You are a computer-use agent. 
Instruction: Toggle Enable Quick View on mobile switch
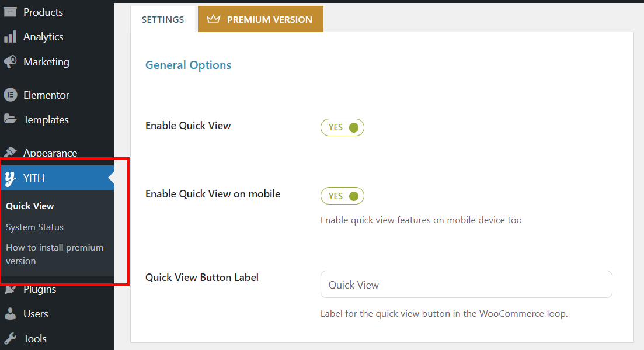[x=342, y=196]
